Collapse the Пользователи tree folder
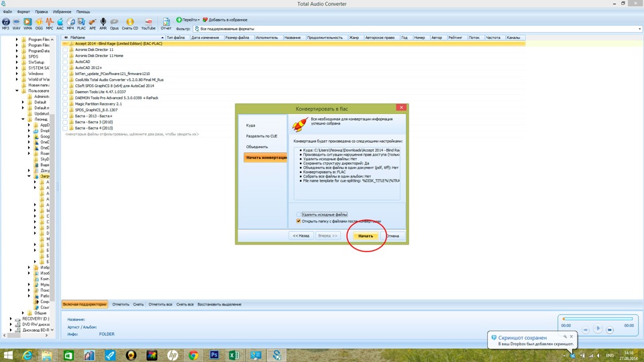Image resolution: width=644 pixels, height=362 pixels. [x=17, y=90]
